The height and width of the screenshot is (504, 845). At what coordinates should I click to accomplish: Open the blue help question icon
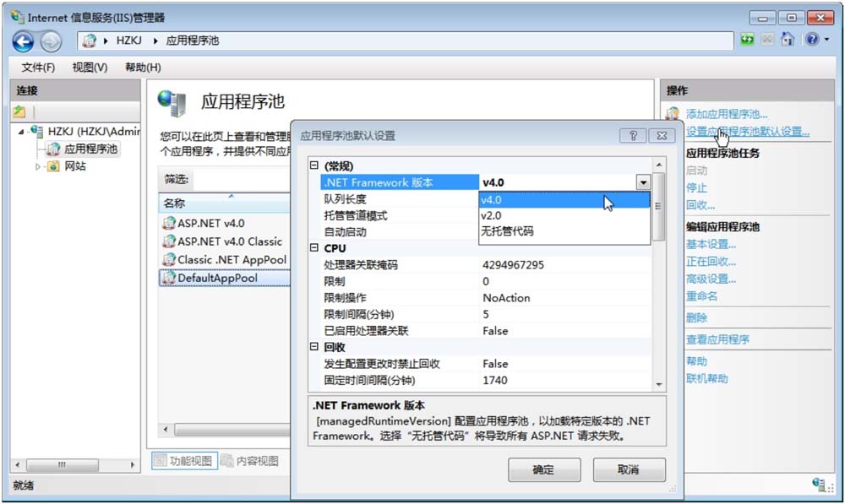pos(812,40)
